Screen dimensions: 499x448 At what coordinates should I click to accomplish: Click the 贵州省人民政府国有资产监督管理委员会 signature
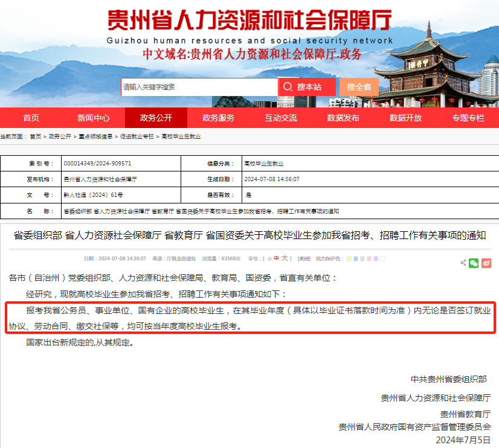point(414,427)
